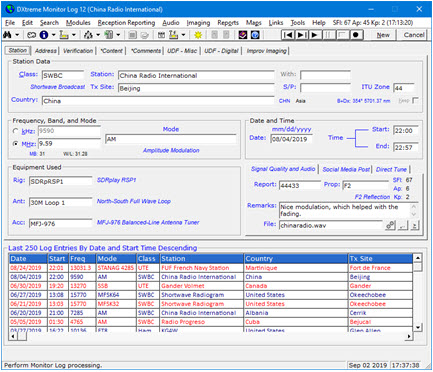Click the file link icon beside chinaradio.wav
Image resolution: width=433 pixels, height=372 pixels.
390,226
